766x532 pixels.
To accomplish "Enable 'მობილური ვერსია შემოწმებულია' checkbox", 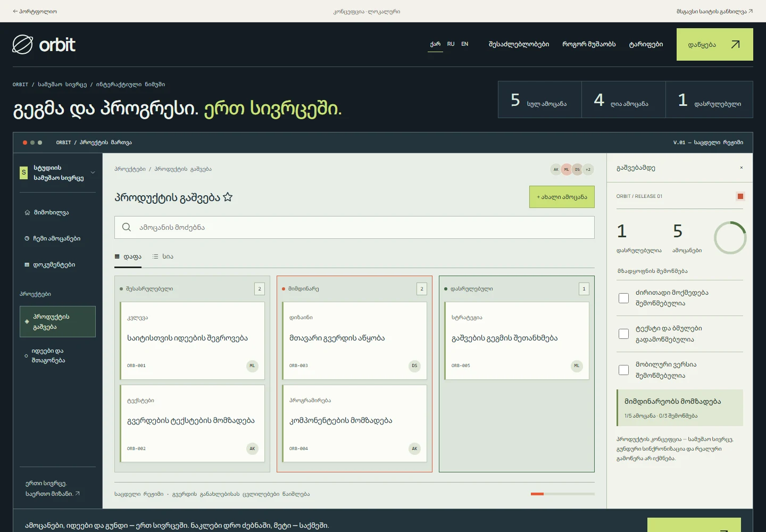I will 624,370.
